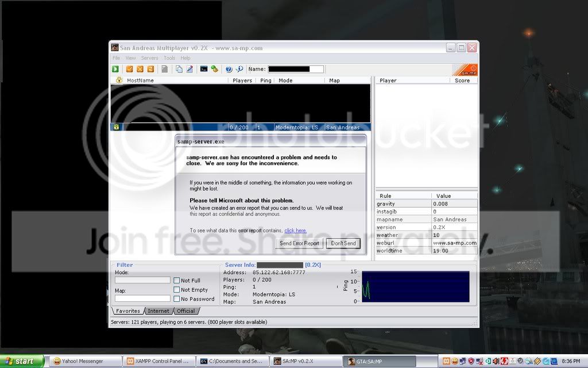Click the XAMPP icon in system tray
This screenshot has width=588, height=368.
point(446,361)
